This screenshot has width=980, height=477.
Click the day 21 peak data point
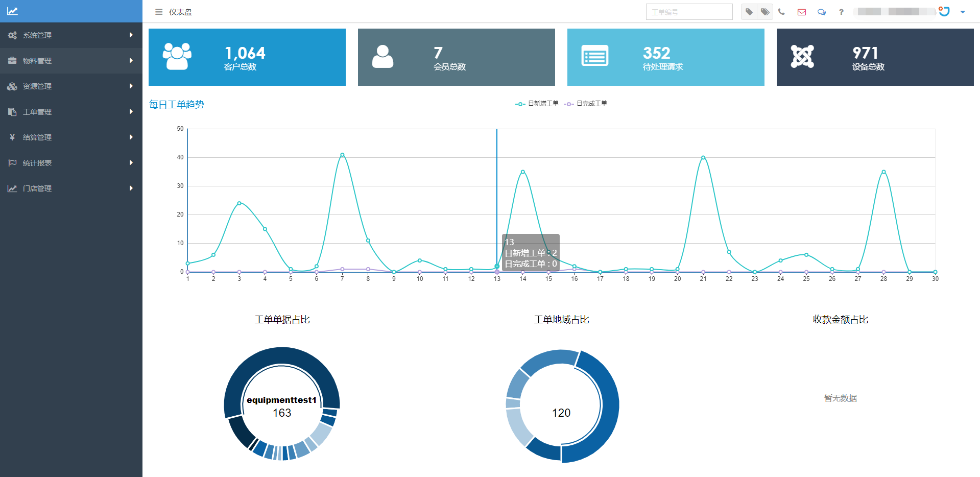(703, 157)
